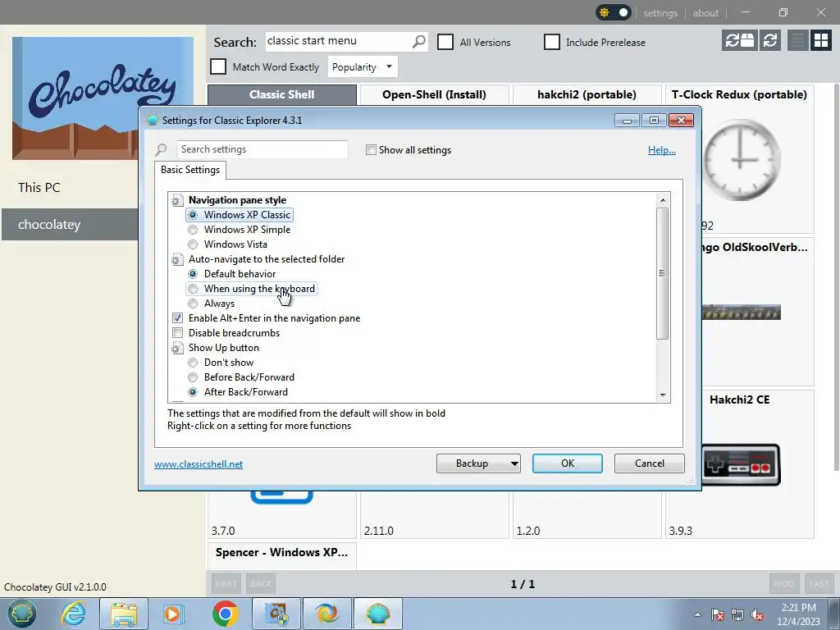Select chocolatey source in sidebar
Image resolution: width=840 pixels, height=630 pixels.
click(x=70, y=225)
